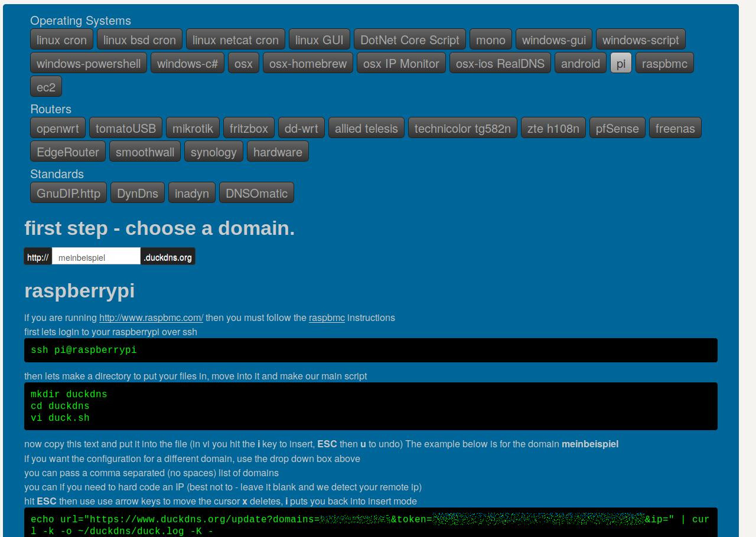The image size is (756, 537).
Task: Click the cd duckdns command line
Action: 60,406
